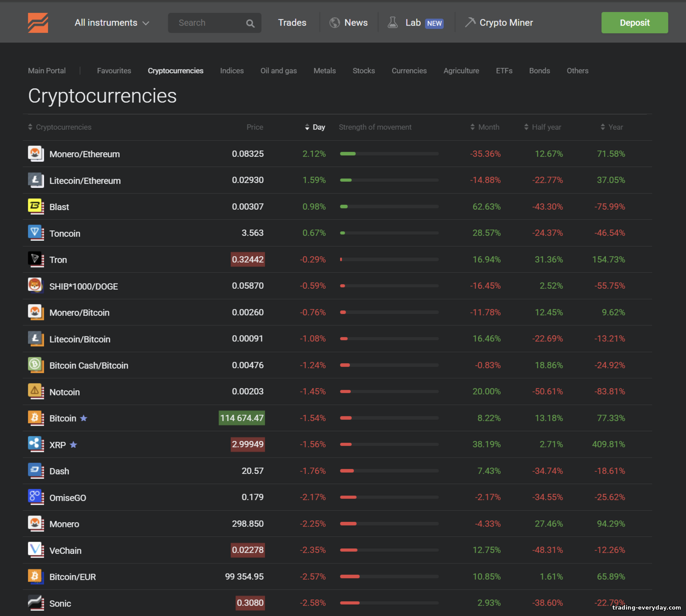Click the Bitcoin Cash/Bitcoin coin icon
This screenshot has height=616, width=686.
click(36, 365)
